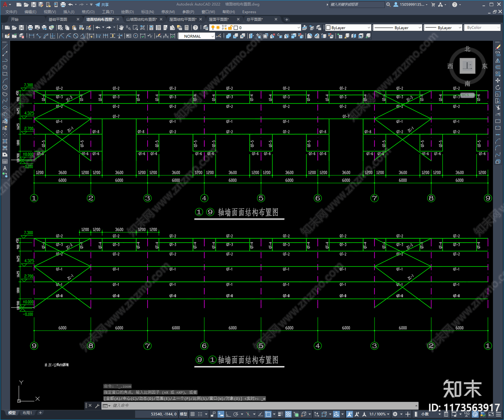This screenshot has height=420, width=504.
Task: Click the new drawing tab plus button
Action: tap(287, 20)
